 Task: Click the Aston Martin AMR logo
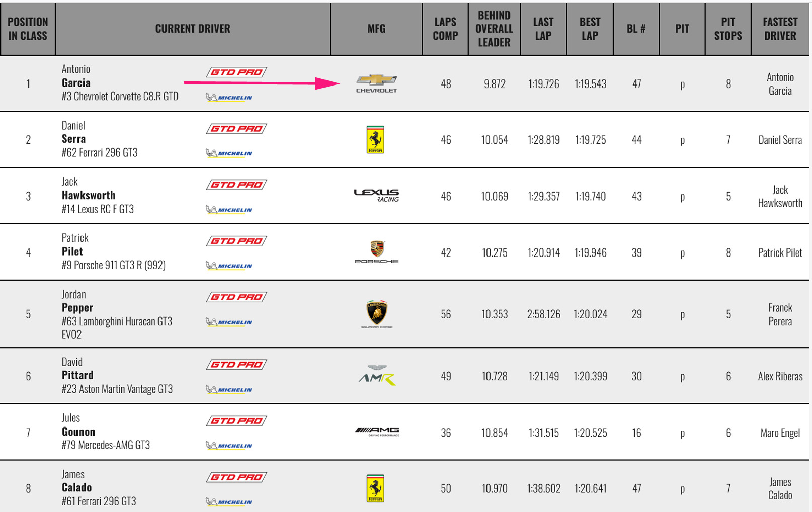pos(377,376)
